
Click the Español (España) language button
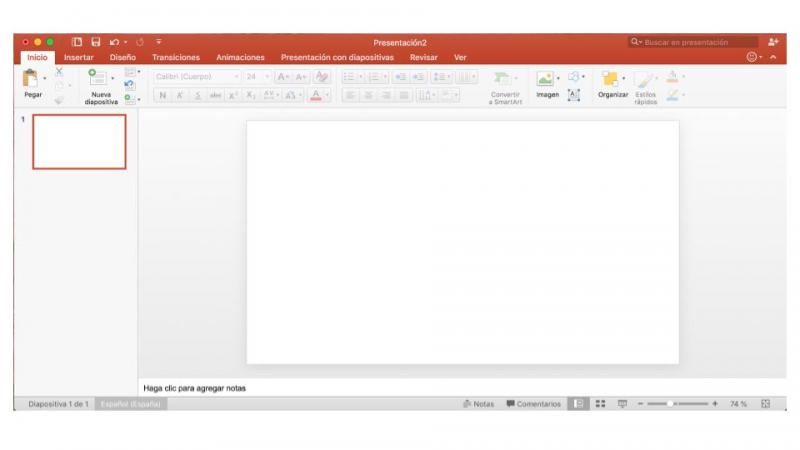click(132, 404)
